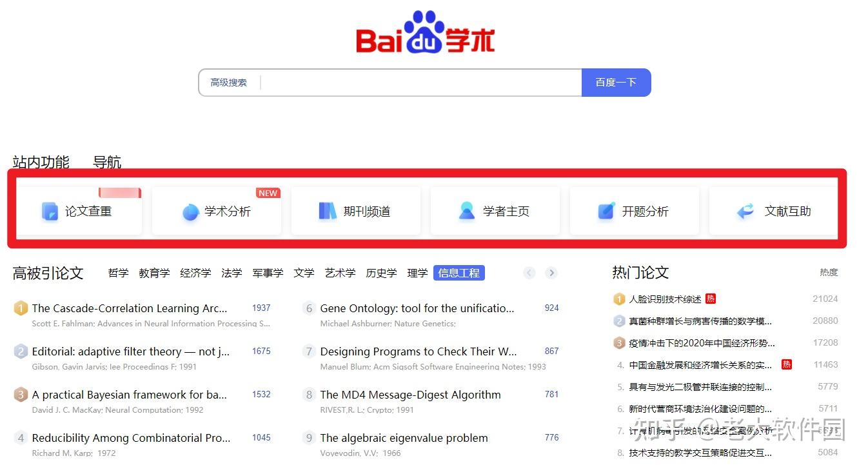
Task: Open Gene Ontology: tool for the unificatio... paper
Action: point(417,308)
